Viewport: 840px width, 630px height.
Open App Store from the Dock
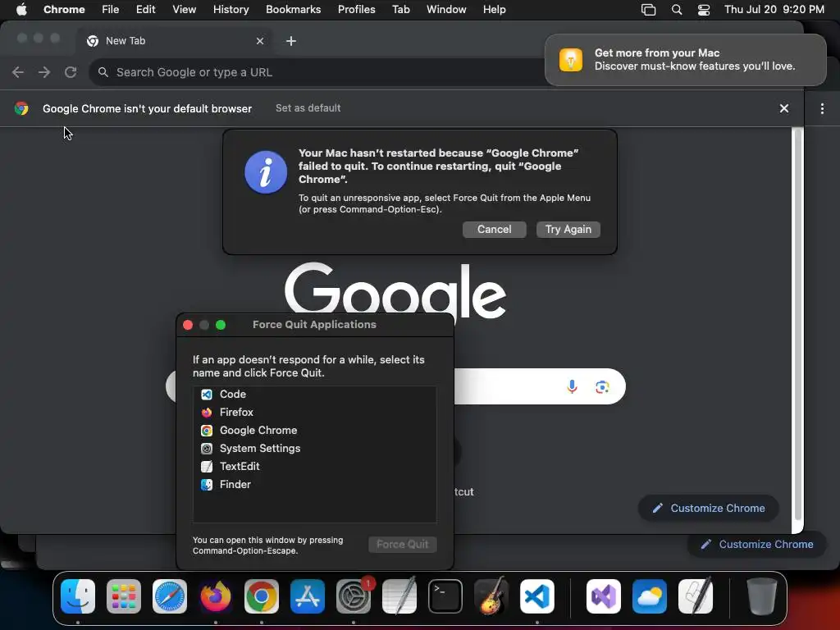tap(308, 596)
